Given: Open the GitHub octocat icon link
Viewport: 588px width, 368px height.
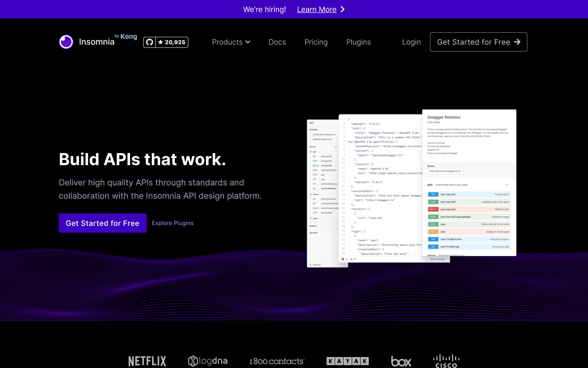Looking at the screenshot, I should 150,42.
